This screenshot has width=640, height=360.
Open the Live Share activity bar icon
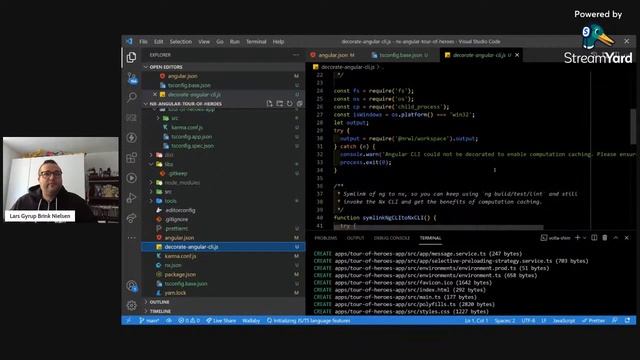point(131,218)
